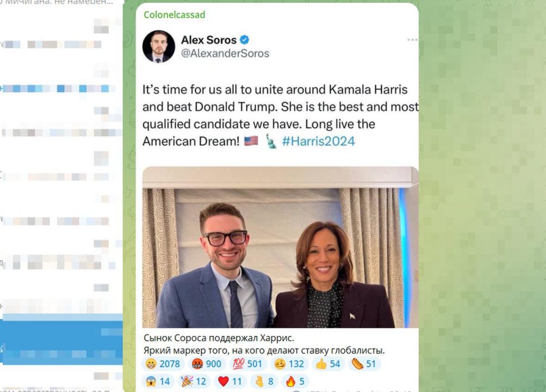
Task: Click the woozy face reaction 132
Action: pos(289,364)
